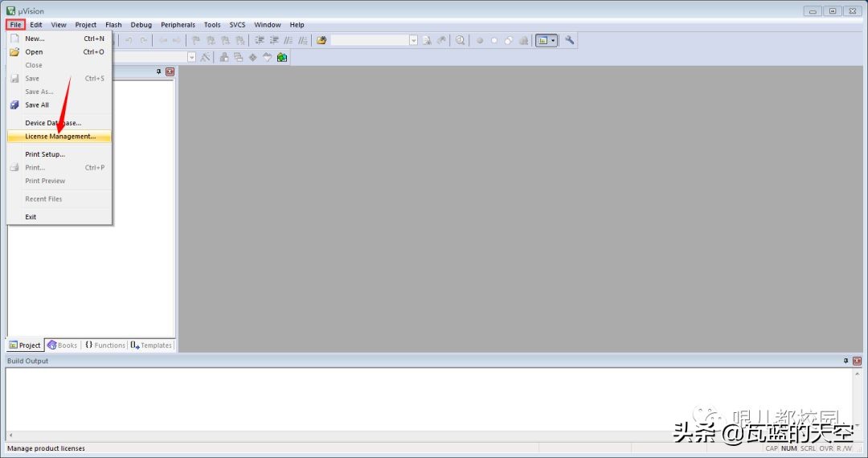
Task: Switch to the Functions tab
Action: (x=105, y=346)
